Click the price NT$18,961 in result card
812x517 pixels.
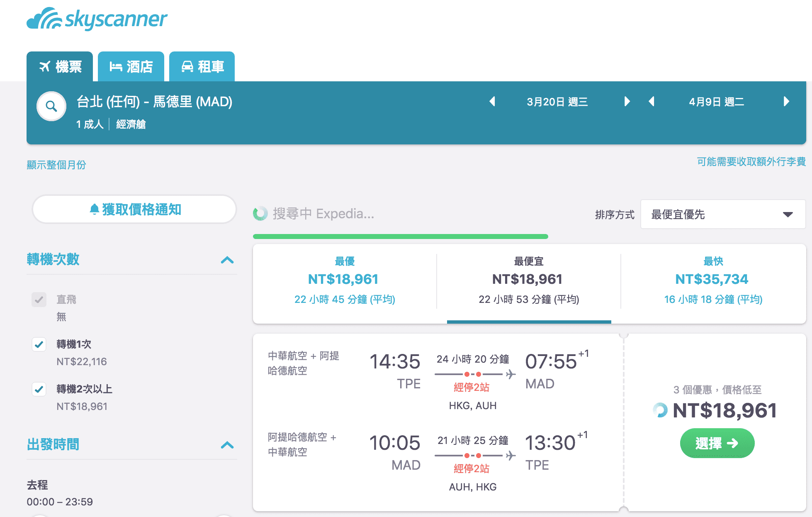point(724,410)
